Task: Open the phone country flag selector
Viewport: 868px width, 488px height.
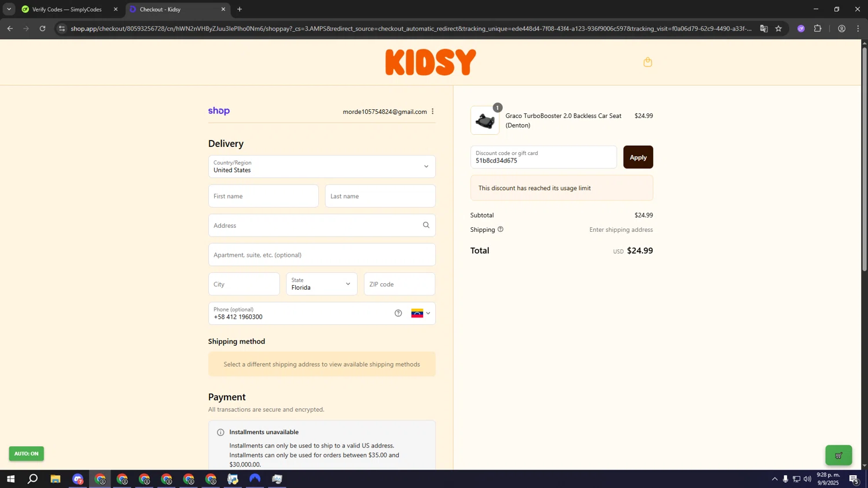Action: coord(421,313)
